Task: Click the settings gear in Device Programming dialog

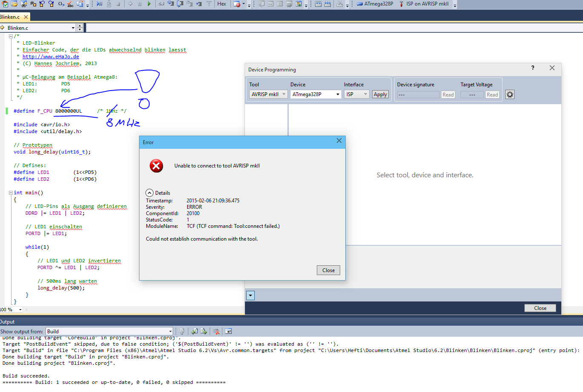Action: point(509,94)
